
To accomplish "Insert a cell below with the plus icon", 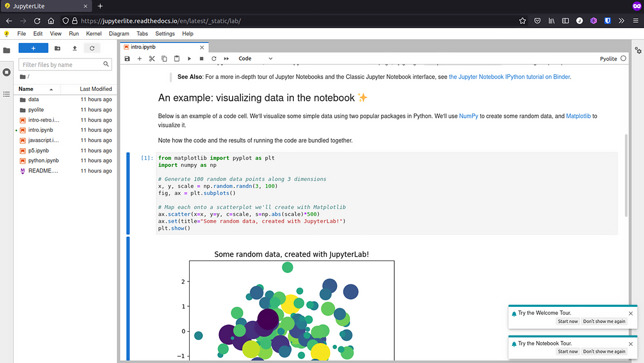I will tap(139, 58).
